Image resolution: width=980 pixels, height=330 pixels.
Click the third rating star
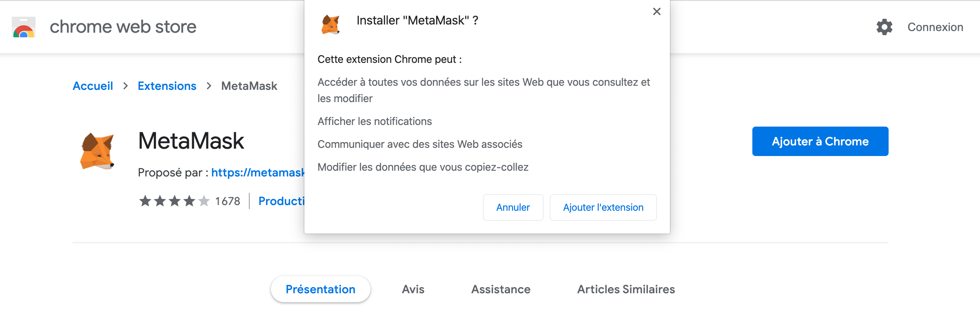(175, 201)
